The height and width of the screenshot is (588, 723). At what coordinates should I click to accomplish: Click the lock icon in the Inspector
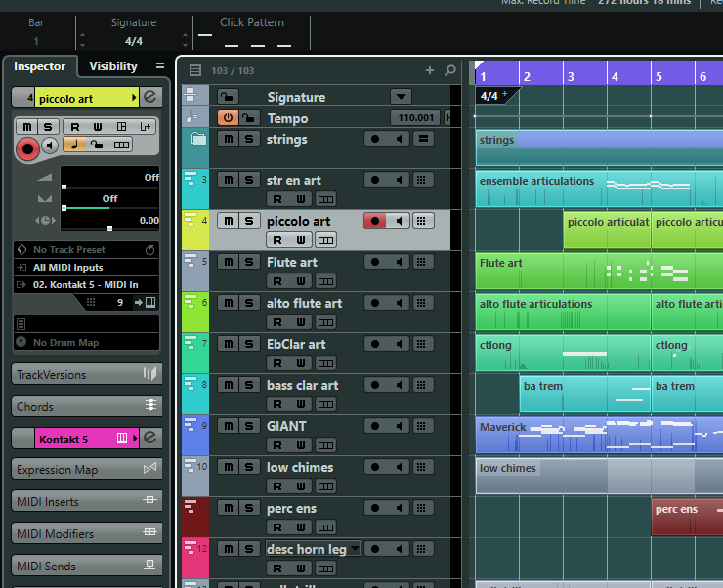coord(97,145)
